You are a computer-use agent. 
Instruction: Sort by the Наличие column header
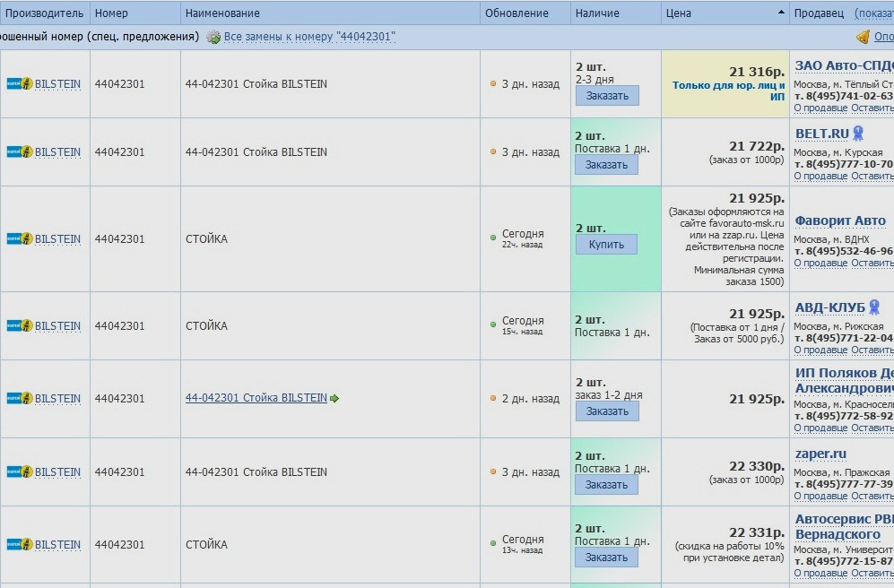click(x=616, y=13)
